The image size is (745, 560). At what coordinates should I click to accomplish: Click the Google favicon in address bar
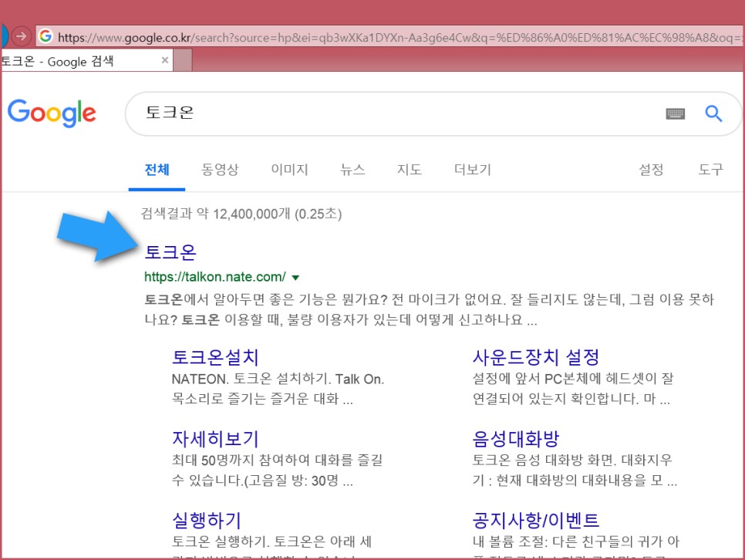(46, 35)
